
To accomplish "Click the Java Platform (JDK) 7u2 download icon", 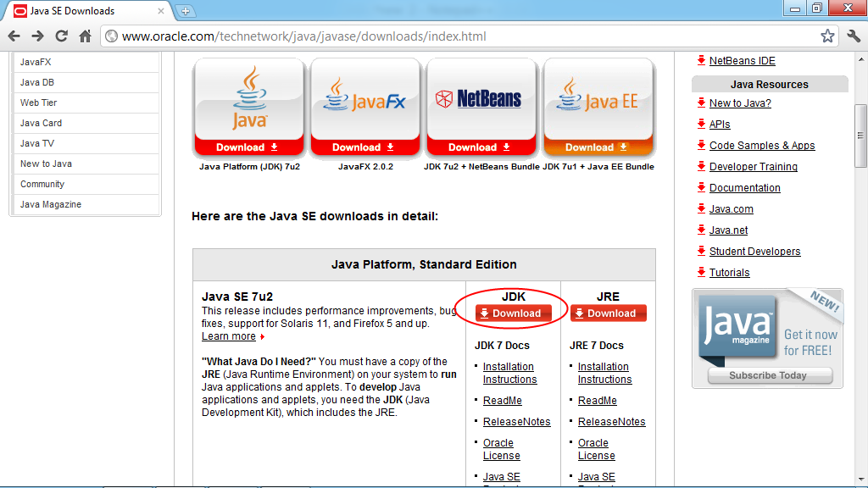I will pyautogui.click(x=248, y=107).
